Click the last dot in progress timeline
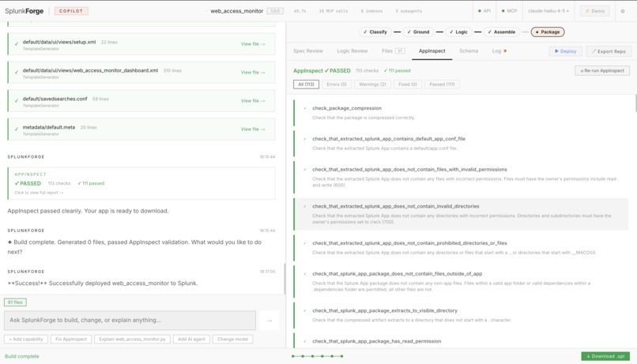 341,356
